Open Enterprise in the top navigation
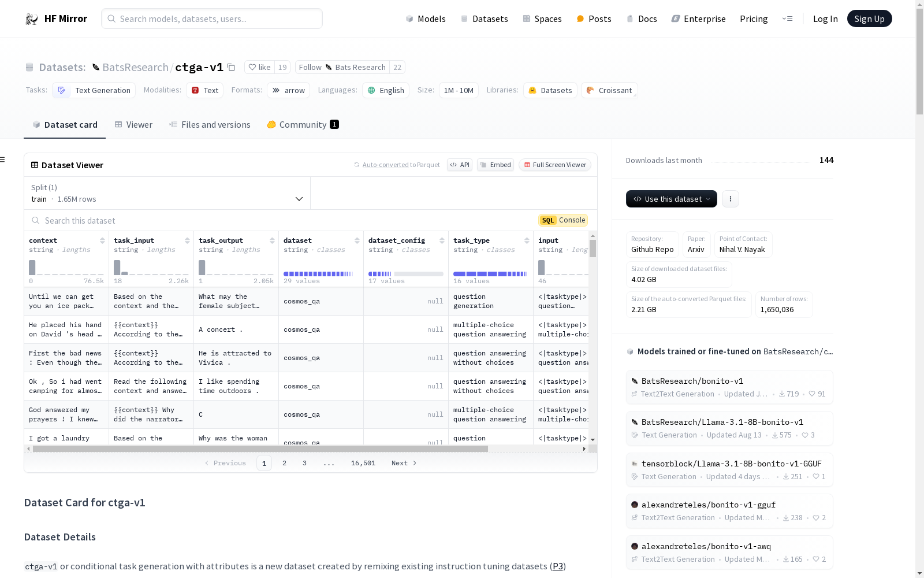 [698, 18]
